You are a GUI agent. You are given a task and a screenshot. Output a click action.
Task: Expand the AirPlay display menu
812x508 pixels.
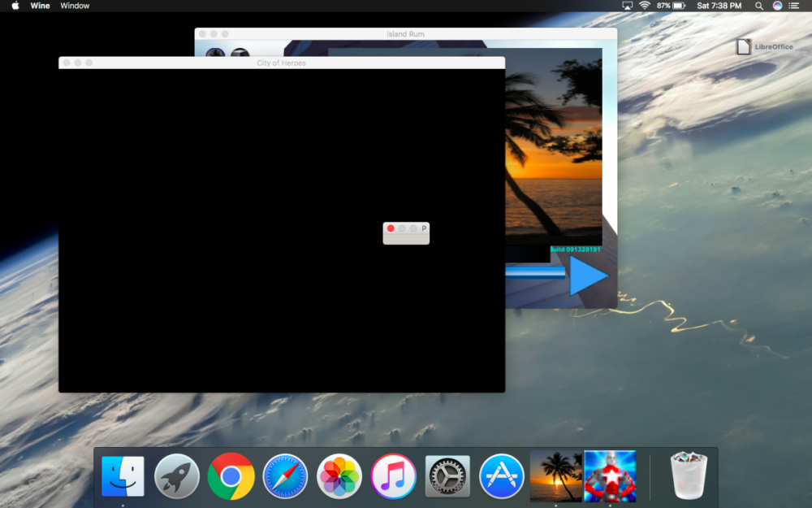pyautogui.click(x=627, y=6)
